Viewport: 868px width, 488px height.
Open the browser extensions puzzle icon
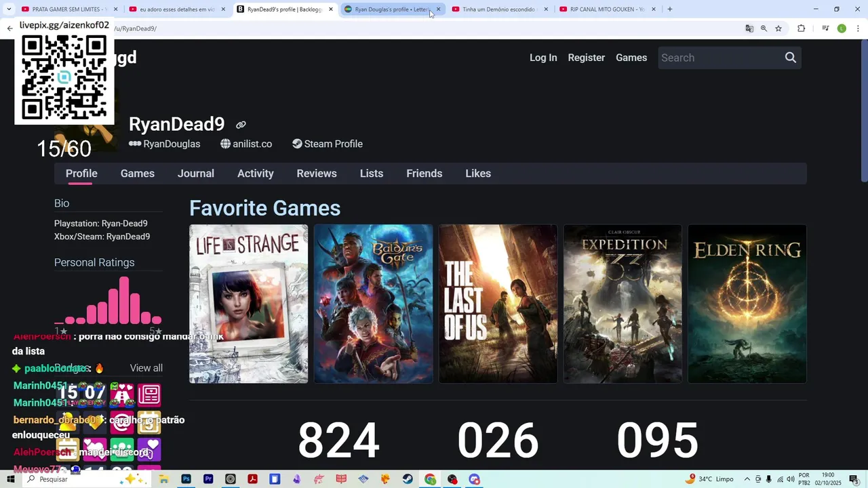tap(801, 28)
